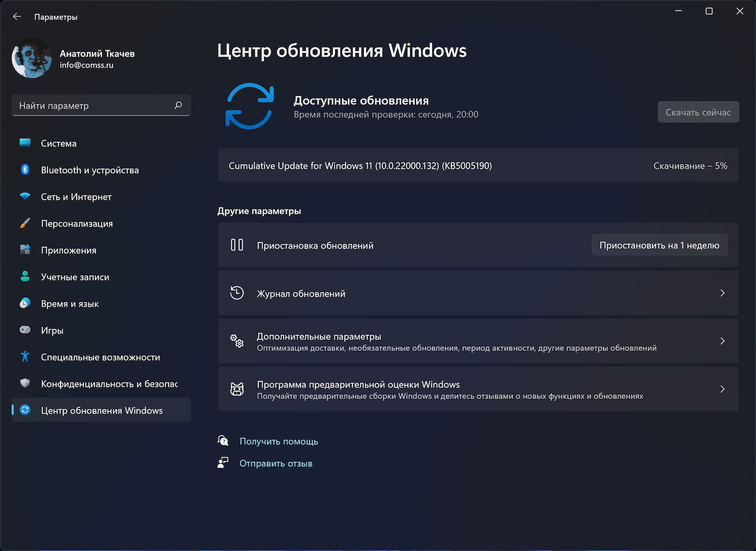This screenshot has width=756, height=551.
Task: Click the Центр обновления Windows sidebar icon
Action: pyautogui.click(x=25, y=410)
